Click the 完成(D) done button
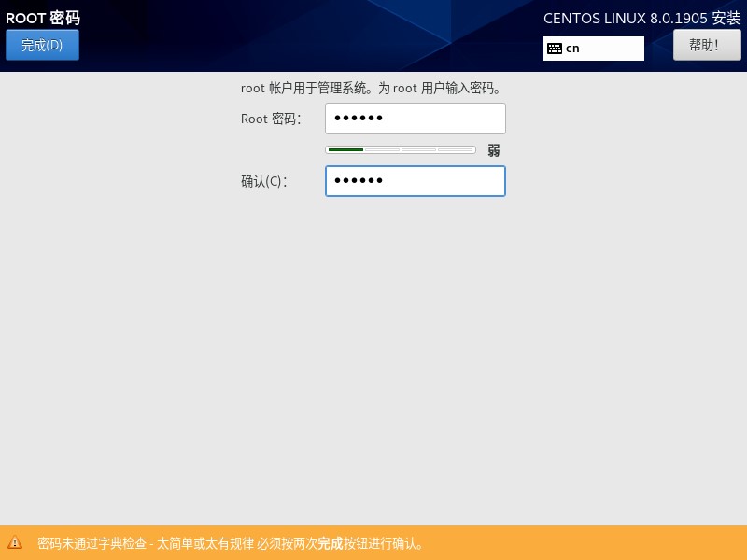747x560 pixels. click(x=42, y=45)
